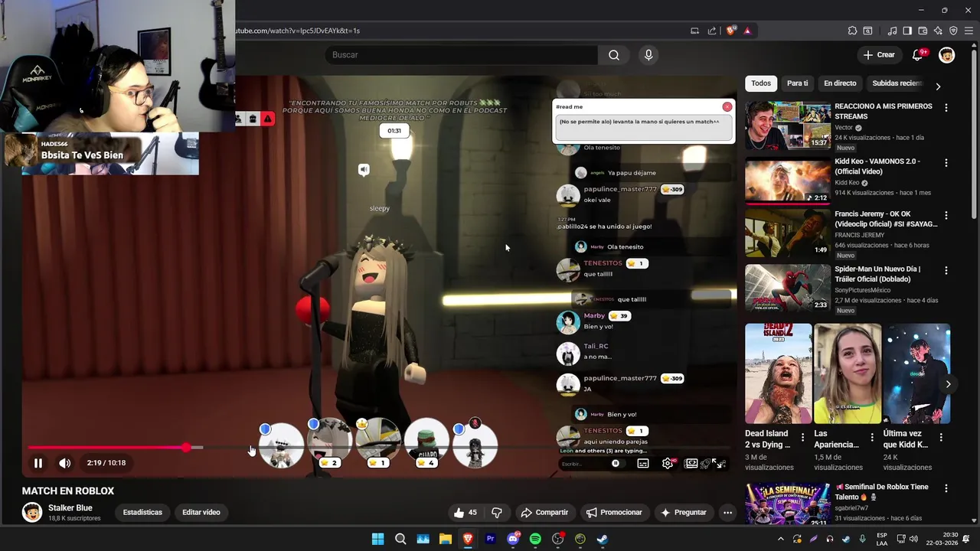The width and height of the screenshot is (980, 551).
Task: Open Brave Wallet icon in toolbar
Action: coord(923,31)
